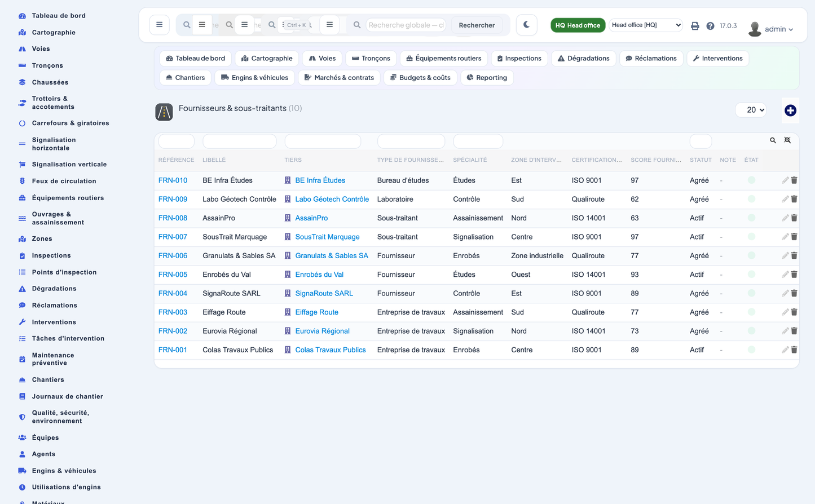Toggle dark mode with the moon icon
The width and height of the screenshot is (815, 504).
pyautogui.click(x=526, y=25)
